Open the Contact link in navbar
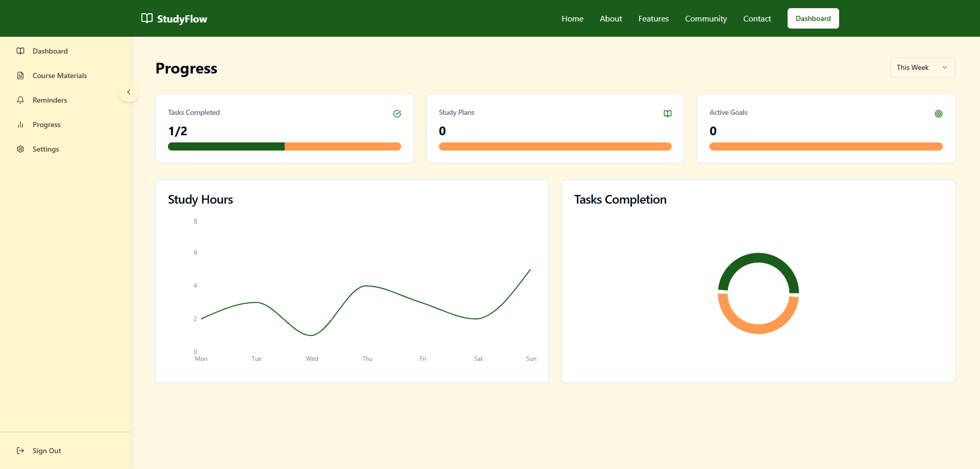 (x=757, y=18)
